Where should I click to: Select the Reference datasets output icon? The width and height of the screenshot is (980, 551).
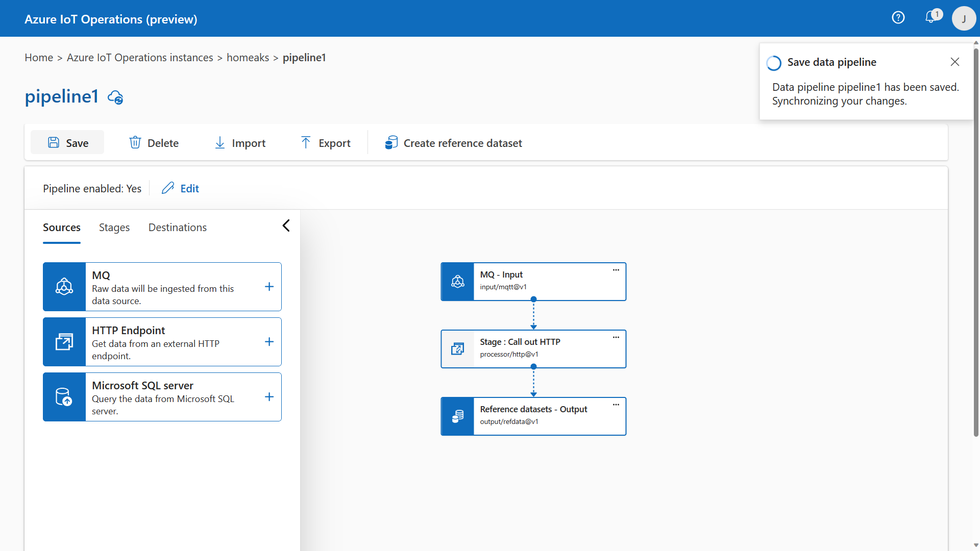coord(457,416)
